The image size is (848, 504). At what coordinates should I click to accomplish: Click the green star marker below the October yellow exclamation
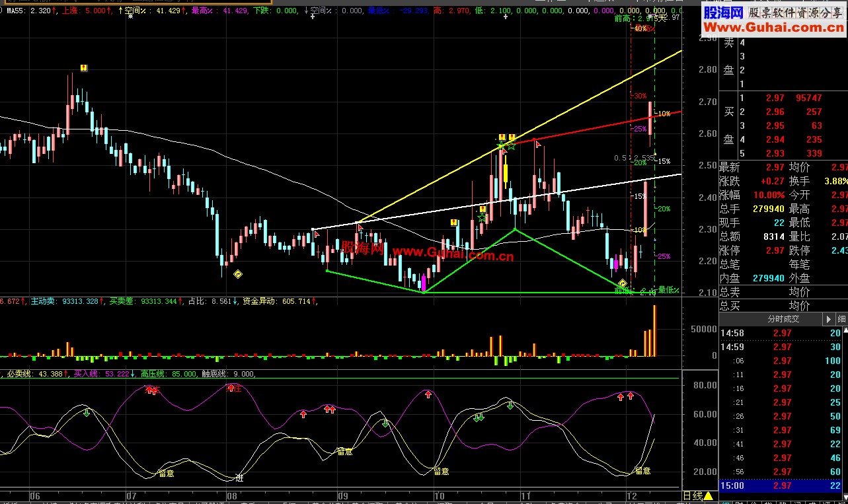coord(482,219)
